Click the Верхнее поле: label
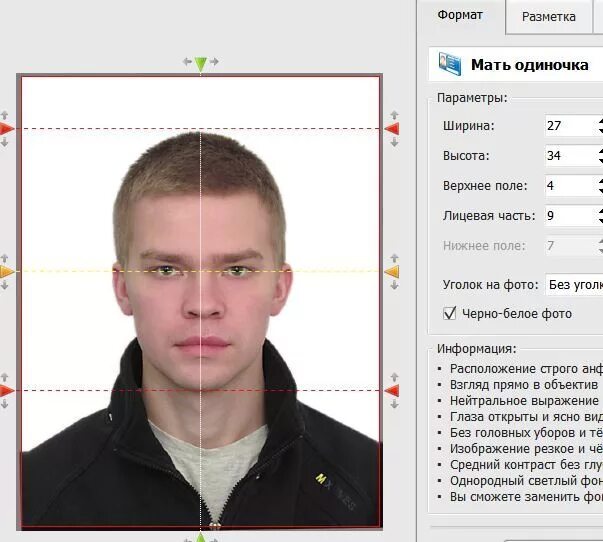 [485, 186]
